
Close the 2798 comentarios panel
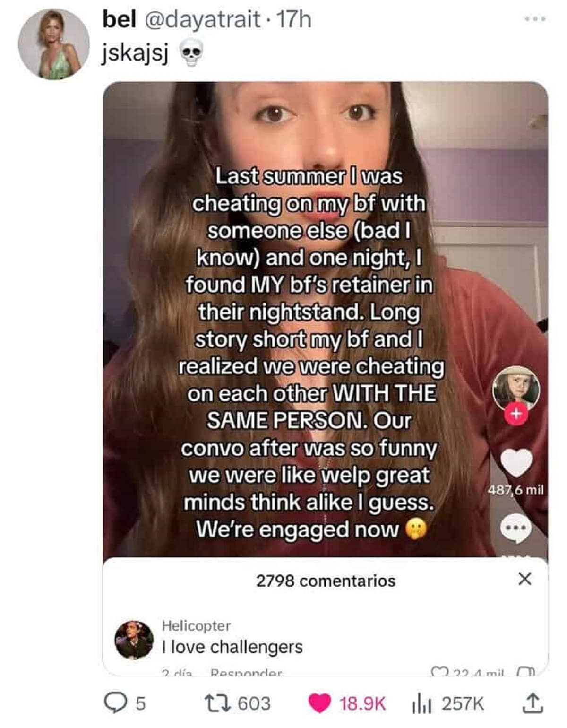point(525,579)
